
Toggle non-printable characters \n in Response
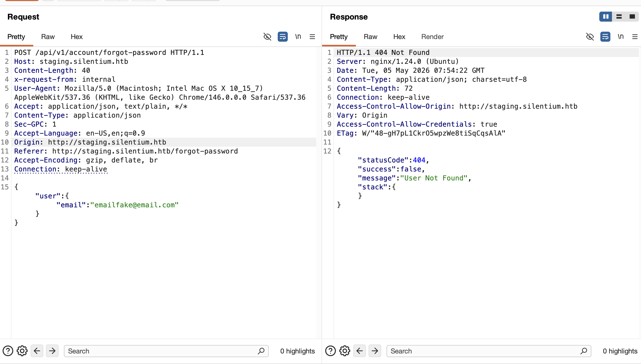(621, 37)
